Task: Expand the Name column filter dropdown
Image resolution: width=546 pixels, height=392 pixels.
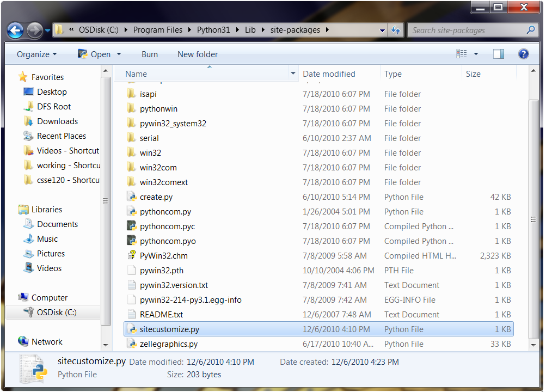Action: [293, 74]
